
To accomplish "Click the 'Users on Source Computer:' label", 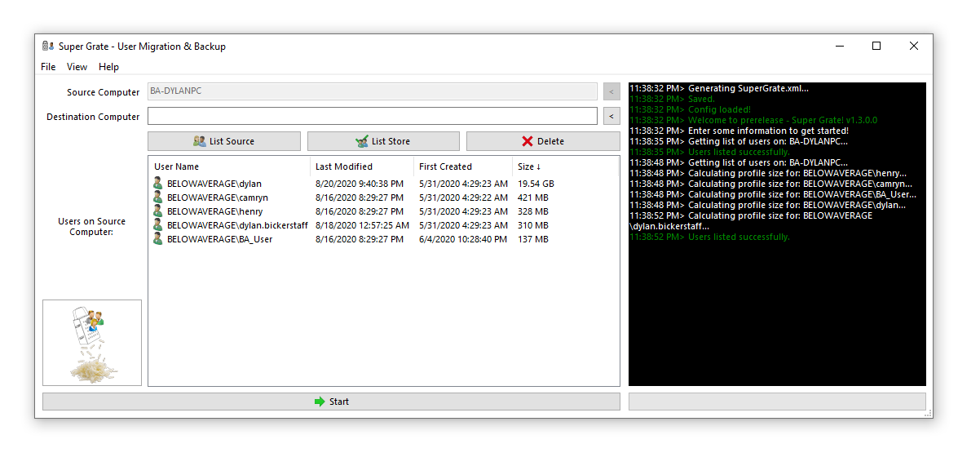I will click(91, 226).
